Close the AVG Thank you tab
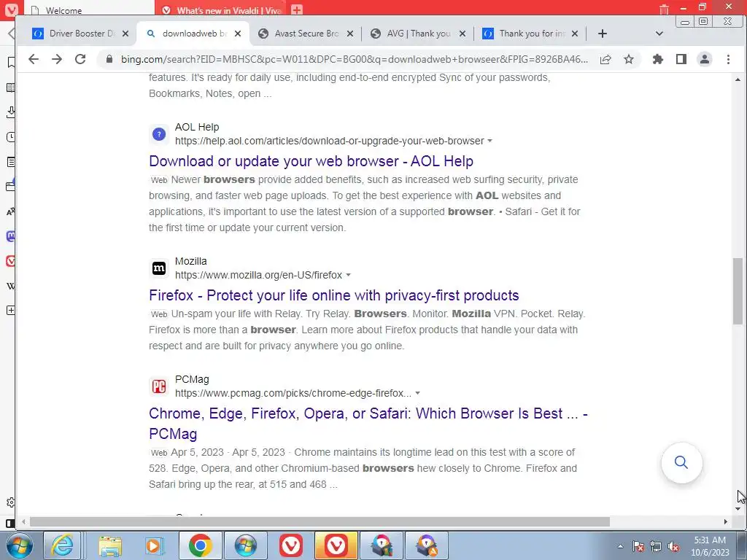 click(462, 34)
